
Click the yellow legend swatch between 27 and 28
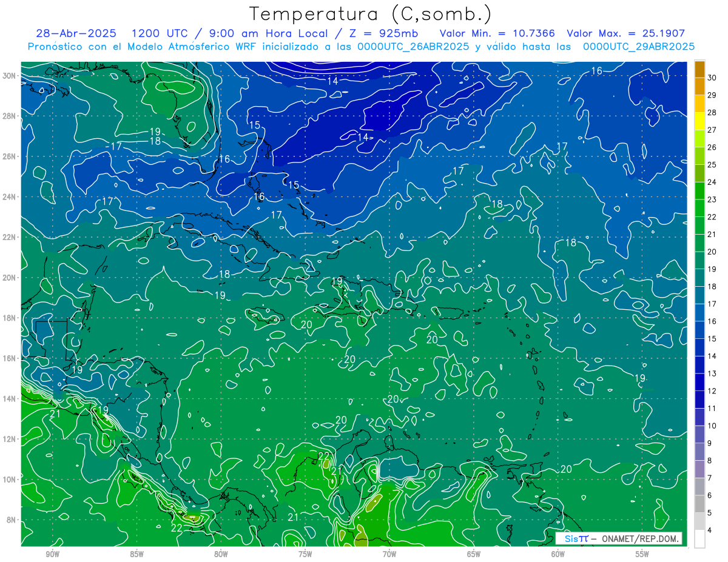699,121
